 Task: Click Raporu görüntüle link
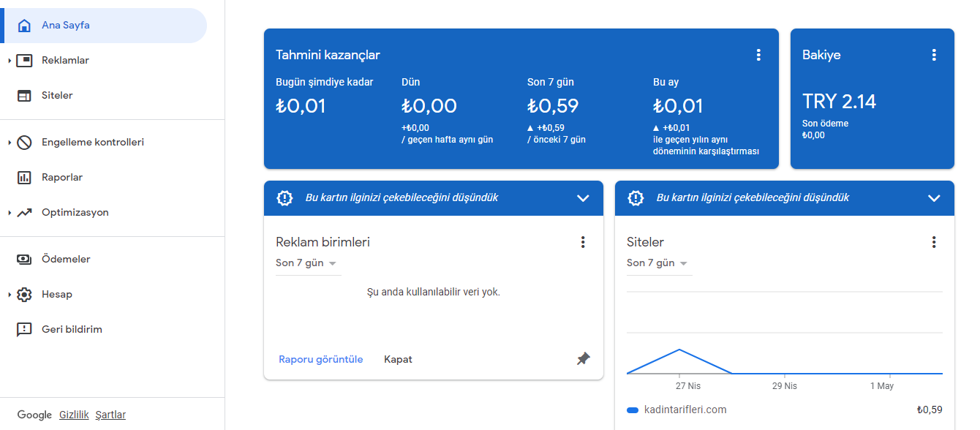(321, 359)
